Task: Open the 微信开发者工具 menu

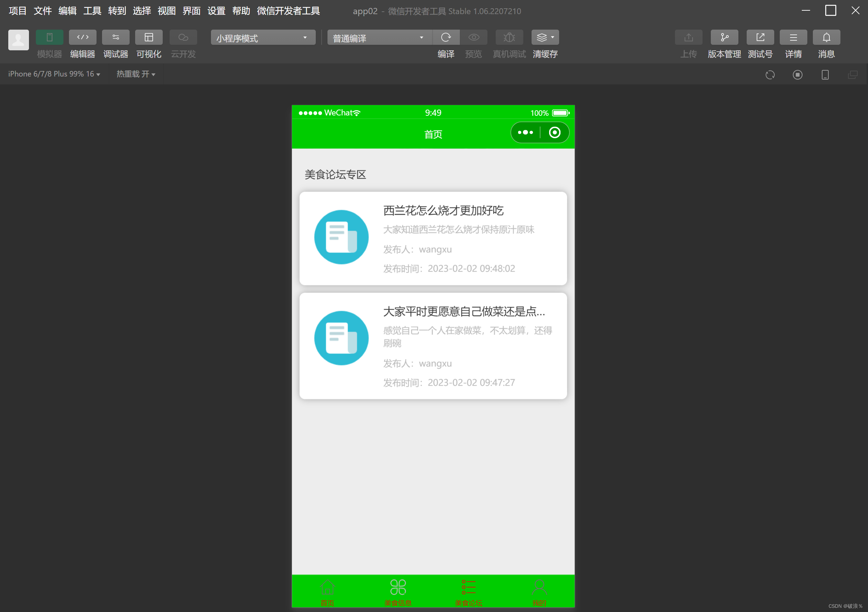Action: click(289, 11)
